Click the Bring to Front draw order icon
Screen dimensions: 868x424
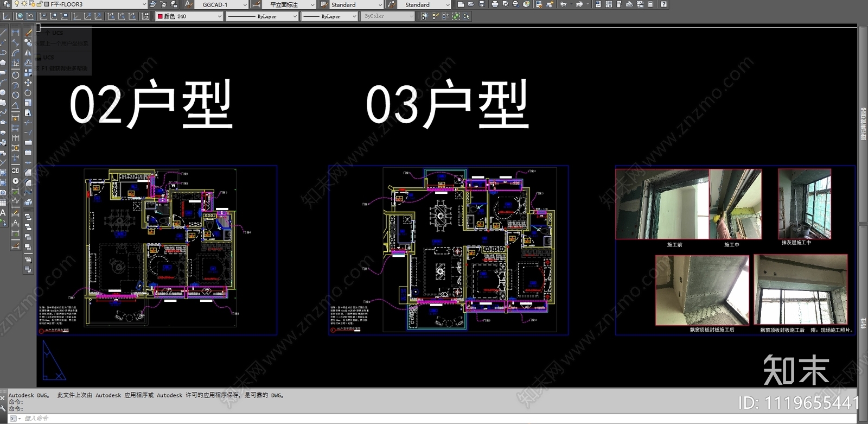point(28,217)
